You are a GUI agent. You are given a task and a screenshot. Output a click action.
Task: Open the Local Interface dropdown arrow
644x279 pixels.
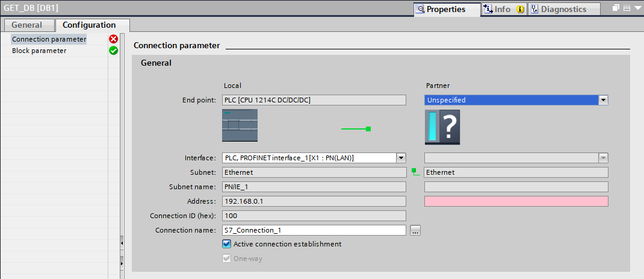coord(401,158)
